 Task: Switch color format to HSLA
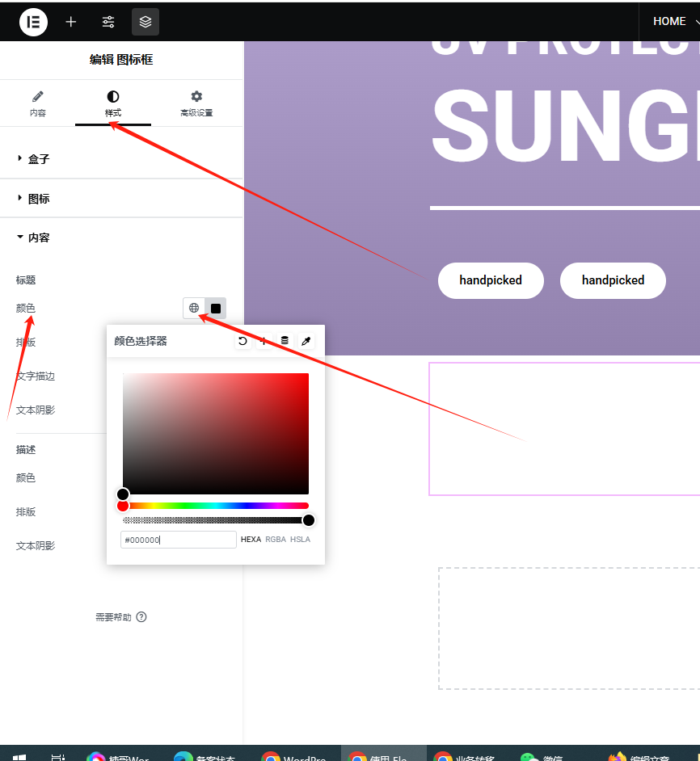click(x=300, y=540)
